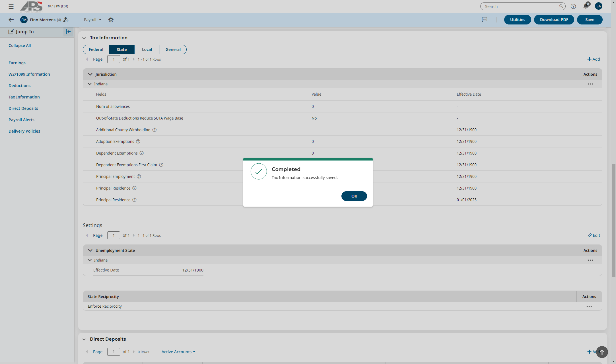Click Download PDF button
The height and width of the screenshot is (364, 616).
(554, 20)
